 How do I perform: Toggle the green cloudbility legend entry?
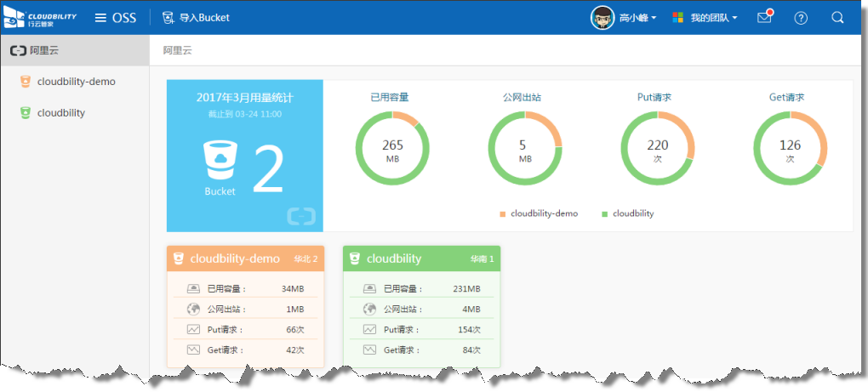[x=628, y=214]
